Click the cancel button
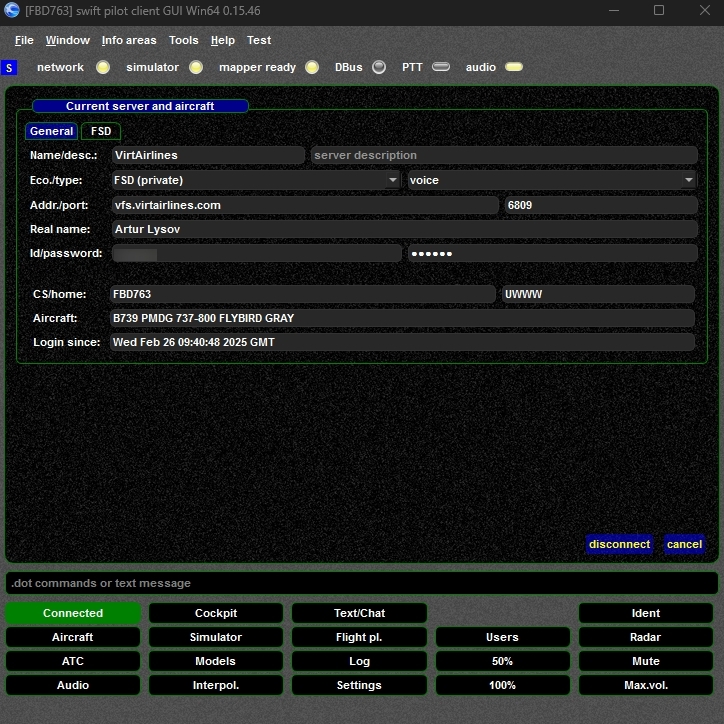 click(x=684, y=544)
